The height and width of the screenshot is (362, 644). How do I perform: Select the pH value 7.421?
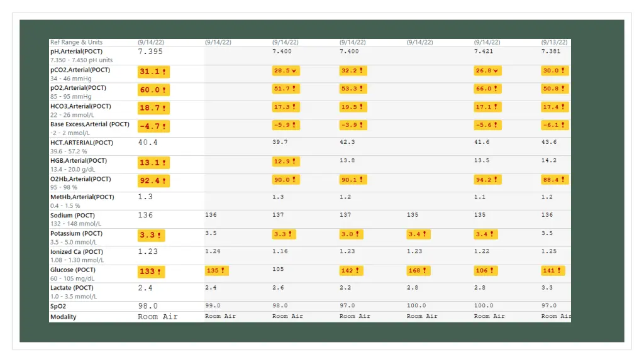484,51
